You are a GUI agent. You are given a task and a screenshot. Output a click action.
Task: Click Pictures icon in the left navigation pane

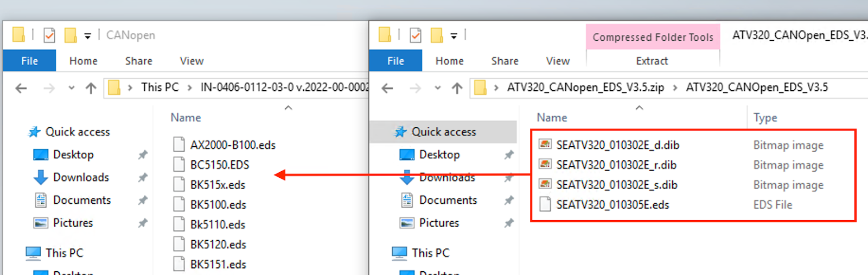coord(41,223)
